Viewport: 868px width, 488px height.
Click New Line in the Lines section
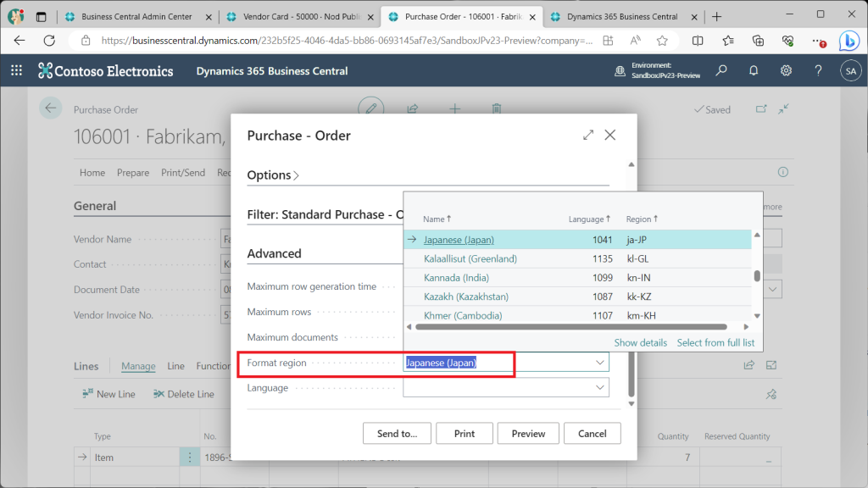pos(108,394)
